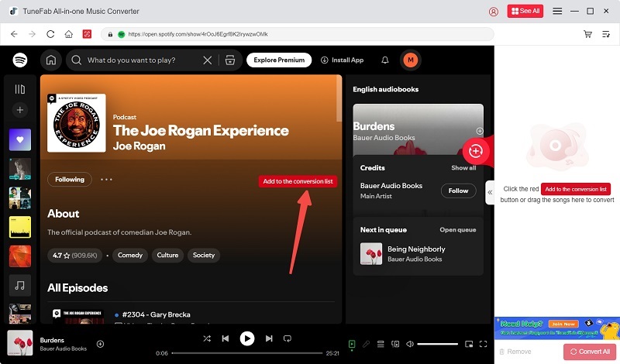Open the orange playlist thumbnail in sidebar

click(20, 256)
